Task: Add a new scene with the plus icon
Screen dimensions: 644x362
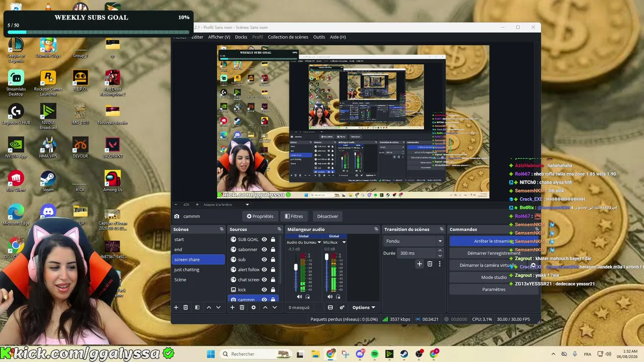Action: [x=176, y=307]
